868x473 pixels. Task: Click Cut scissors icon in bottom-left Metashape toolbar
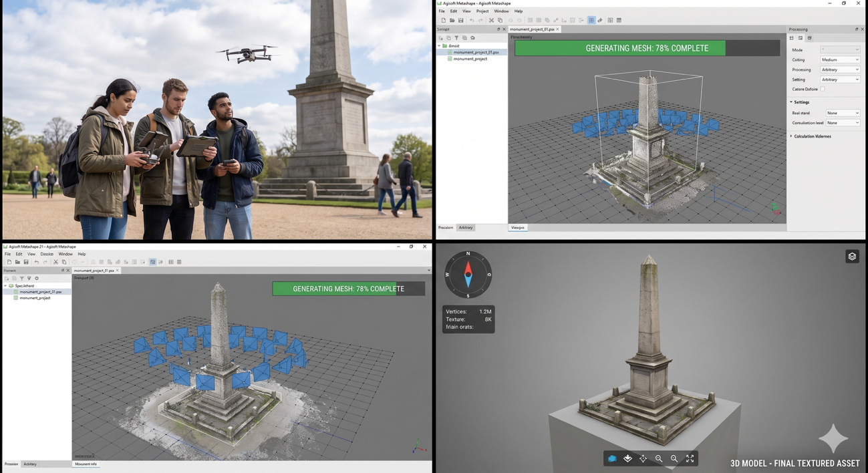click(x=55, y=262)
